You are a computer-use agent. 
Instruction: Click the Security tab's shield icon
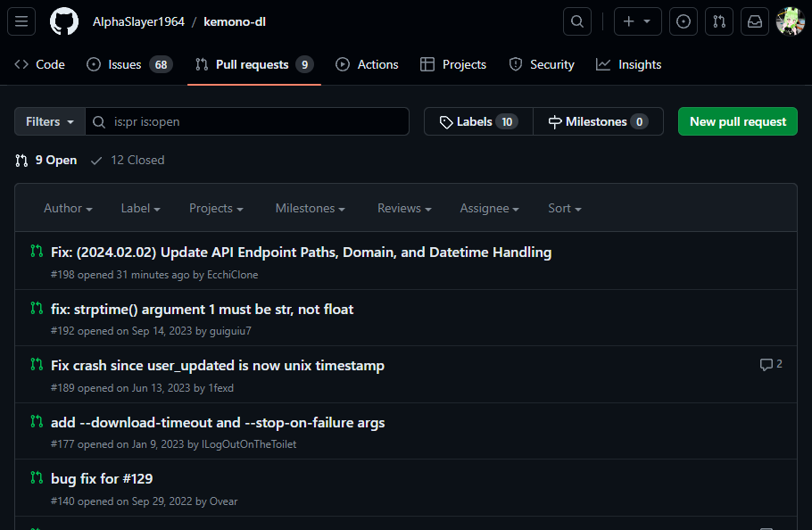515,65
